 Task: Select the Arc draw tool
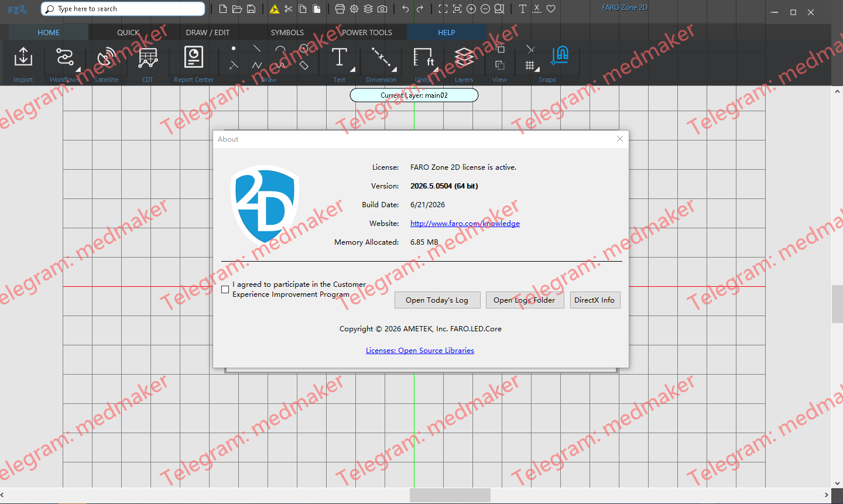pyautogui.click(x=280, y=49)
